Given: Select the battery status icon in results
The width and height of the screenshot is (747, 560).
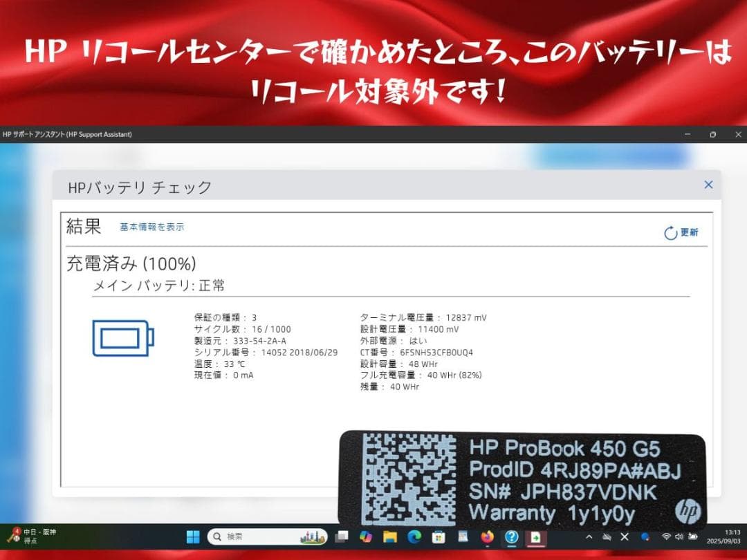Looking at the screenshot, I should 123,338.
